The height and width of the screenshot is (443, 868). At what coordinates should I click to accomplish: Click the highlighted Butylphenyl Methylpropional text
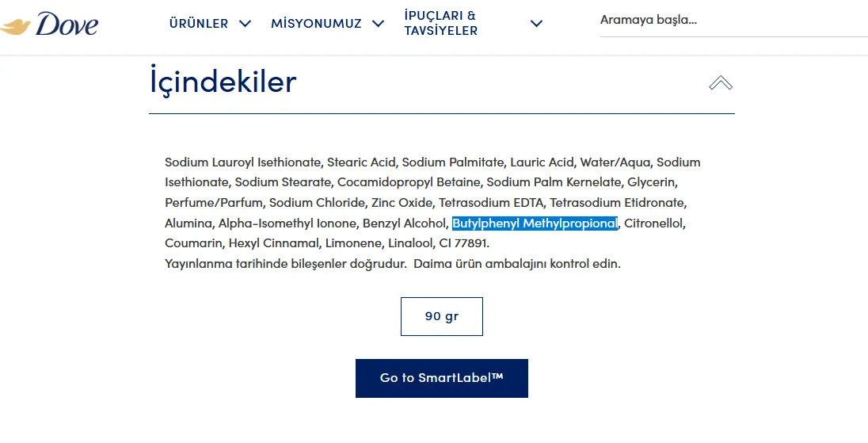click(535, 223)
